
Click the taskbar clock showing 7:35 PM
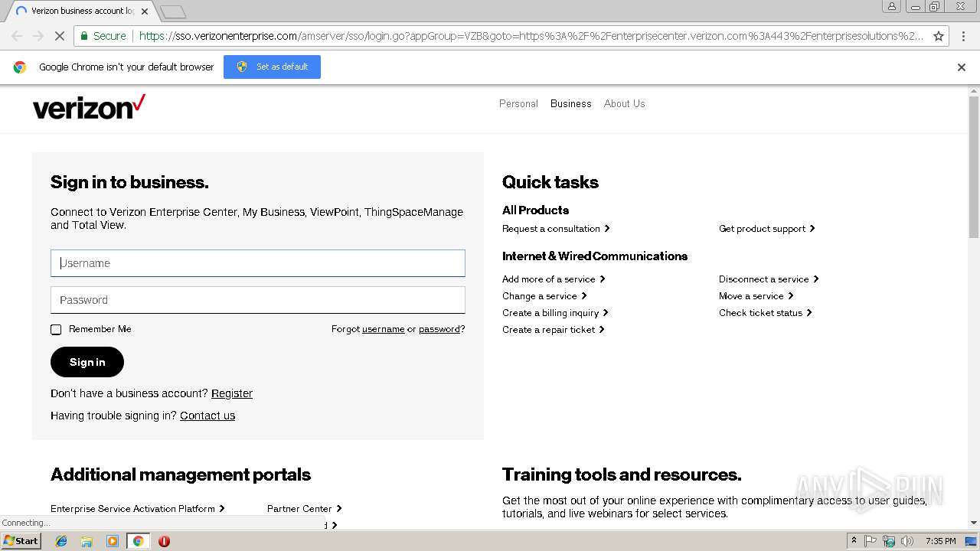click(x=940, y=541)
